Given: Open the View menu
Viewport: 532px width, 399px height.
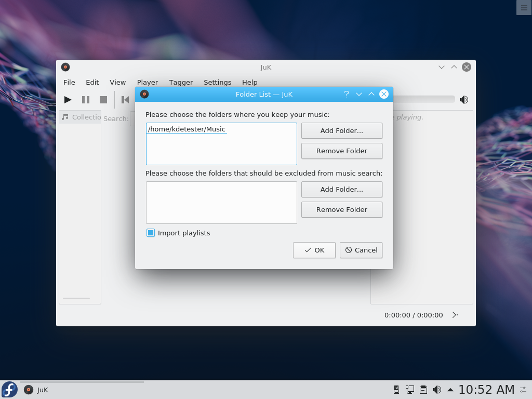Looking at the screenshot, I should (118, 82).
